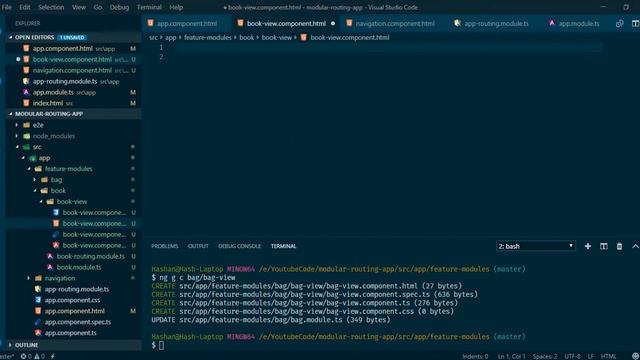Click the src breadcrumb segment

click(x=153, y=38)
